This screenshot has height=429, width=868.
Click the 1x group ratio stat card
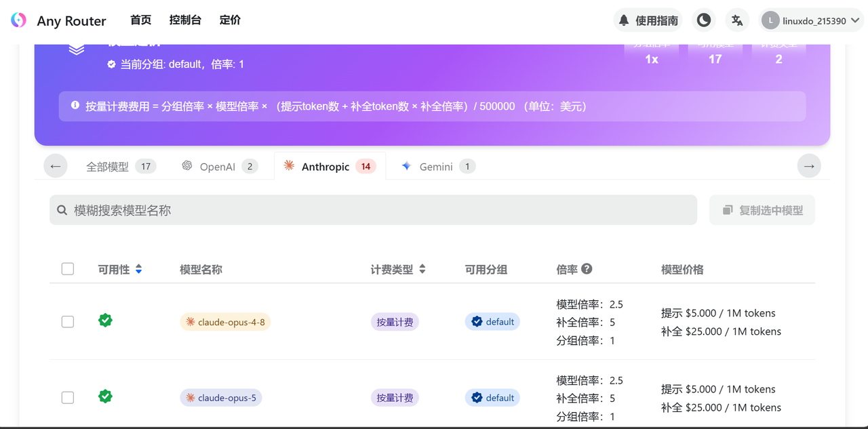[652, 55]
